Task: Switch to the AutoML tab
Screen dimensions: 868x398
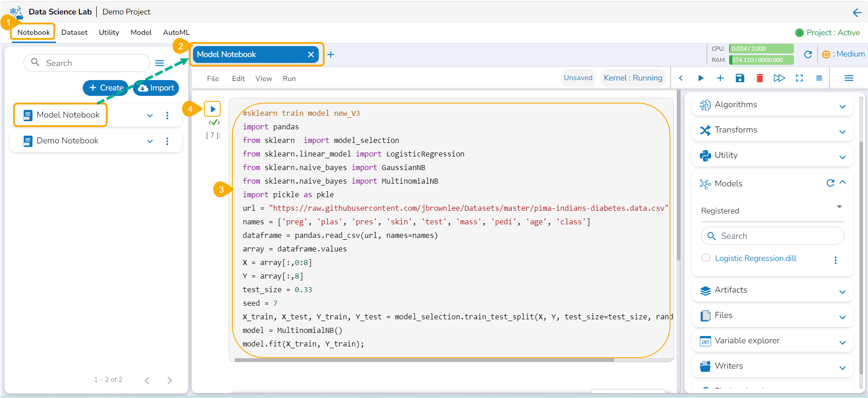Action: 176,33
